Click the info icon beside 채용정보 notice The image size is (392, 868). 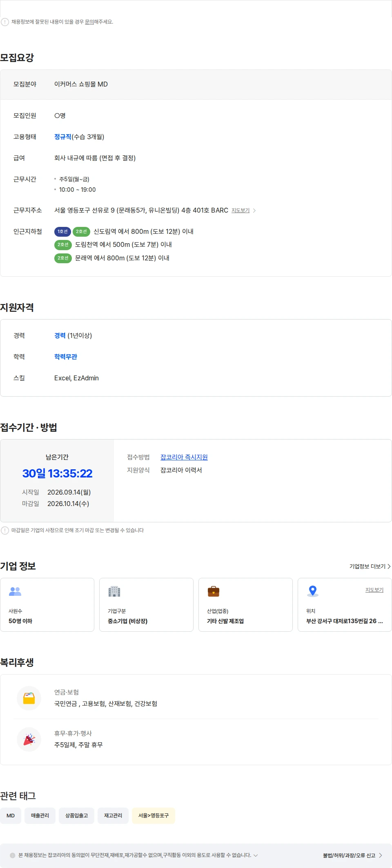point(5,22)
